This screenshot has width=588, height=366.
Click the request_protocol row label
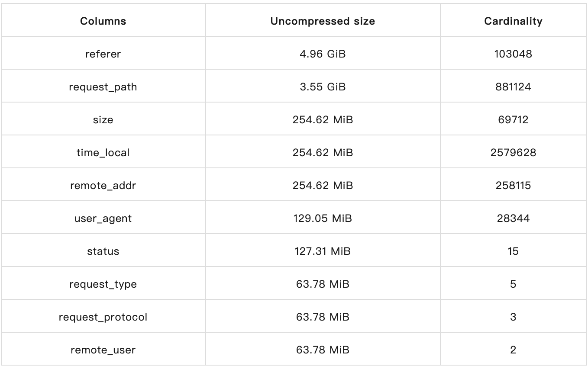pos(103,317)
